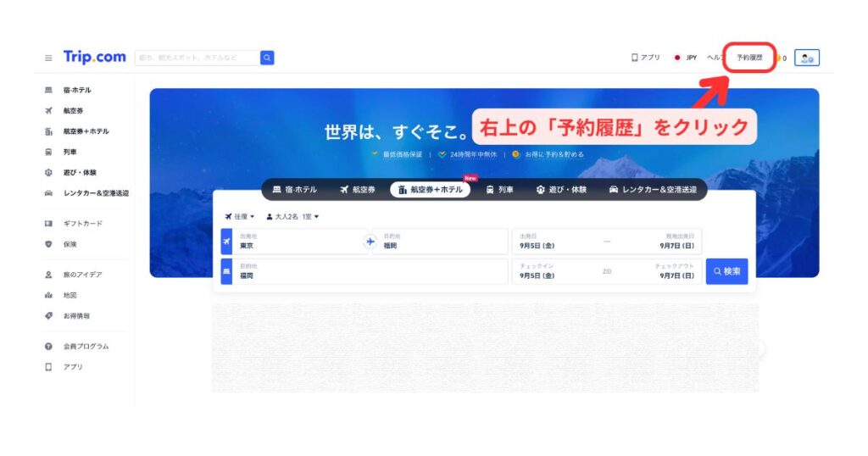
Task: Select 列車 in the sidebar
Action: tap(70, 152)
